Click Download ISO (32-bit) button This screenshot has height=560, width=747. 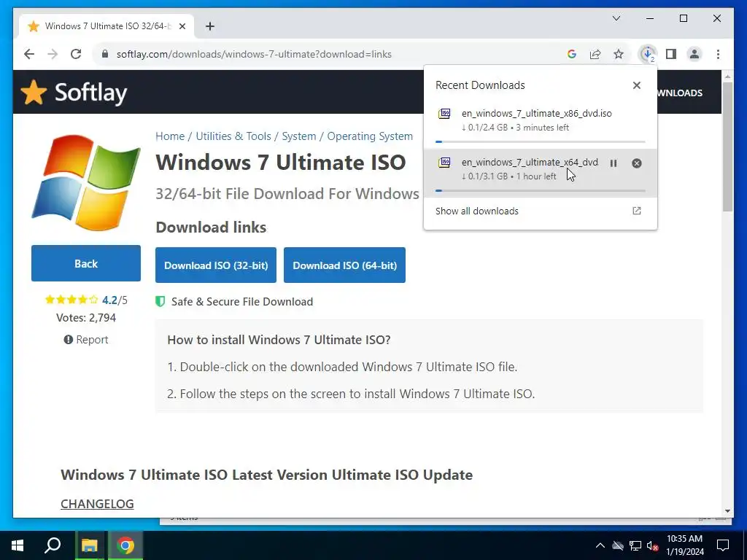(x=216, y=265)
